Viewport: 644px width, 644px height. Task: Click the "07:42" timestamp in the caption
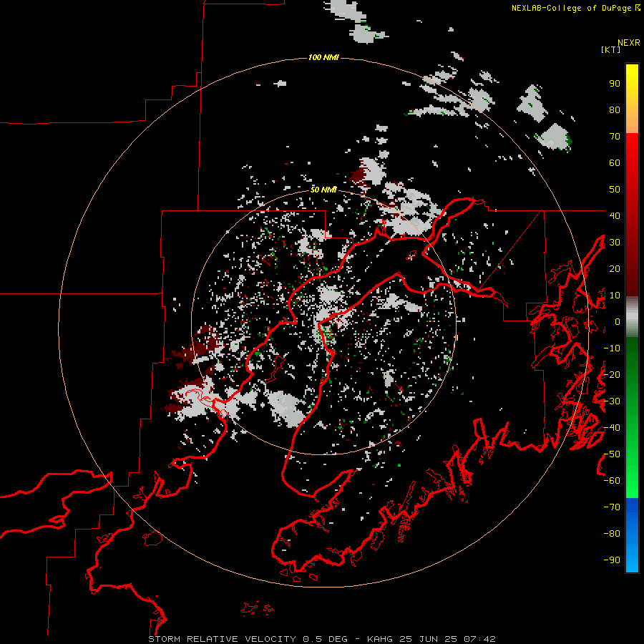point(479,639)
